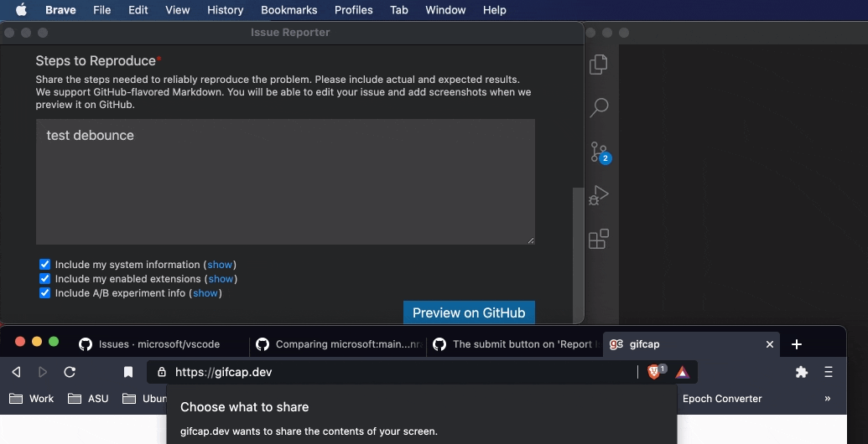Reload the gifcap page
This screenshot has height=444, width=868.
click(70, 372)
